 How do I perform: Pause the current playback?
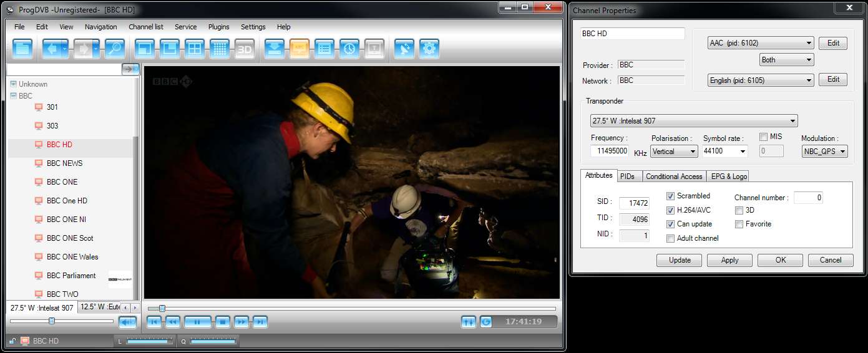point(198,322)
